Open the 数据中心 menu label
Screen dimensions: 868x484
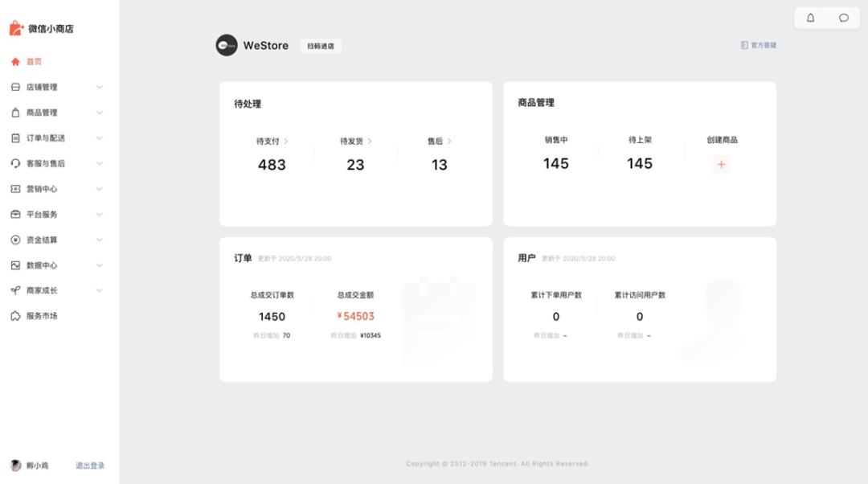pos(42,265)
